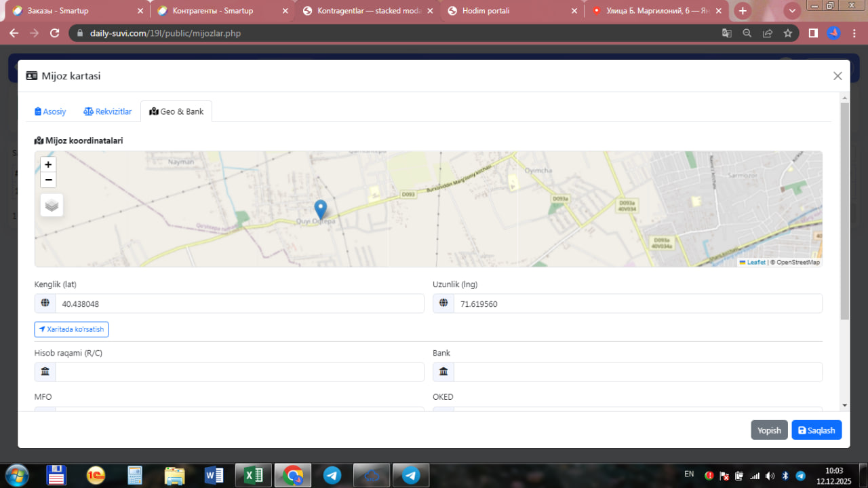Switch to the Asosiy tab
This screenshot has height=488, width=868.
tap(50, 111)
